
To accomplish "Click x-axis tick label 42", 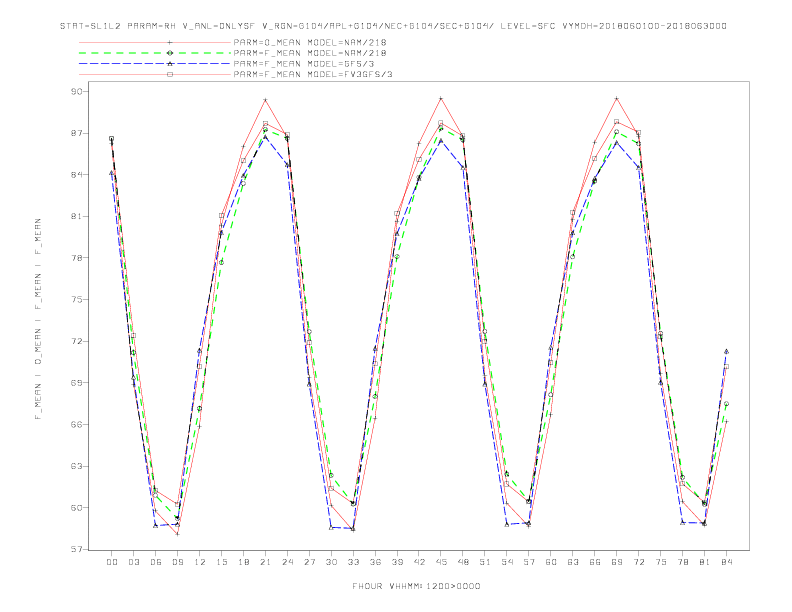I will 419,562.
